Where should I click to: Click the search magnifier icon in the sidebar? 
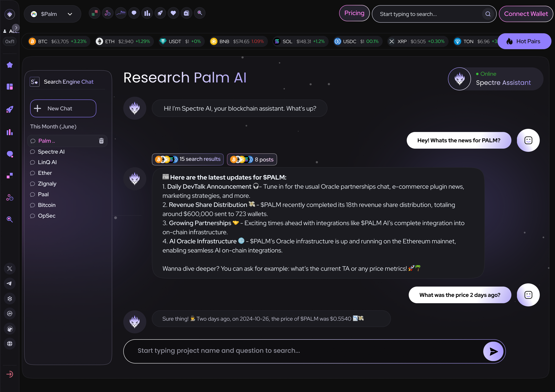tap(10, 219)
